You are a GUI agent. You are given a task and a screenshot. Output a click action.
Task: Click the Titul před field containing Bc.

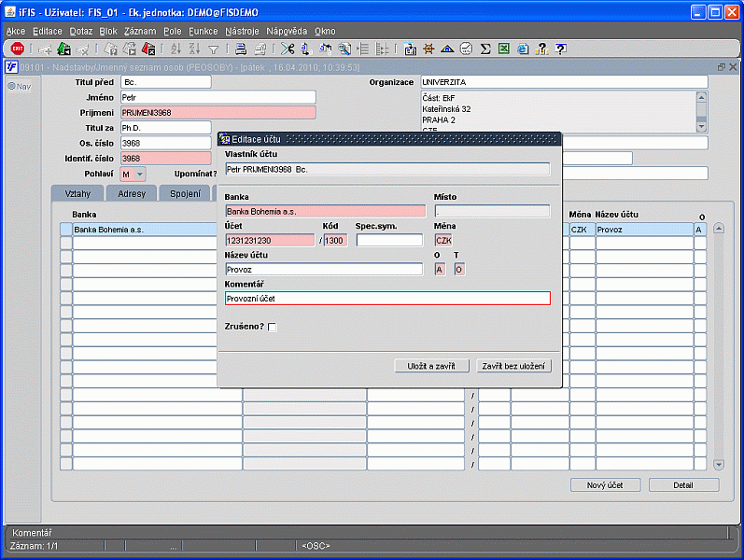166,82
